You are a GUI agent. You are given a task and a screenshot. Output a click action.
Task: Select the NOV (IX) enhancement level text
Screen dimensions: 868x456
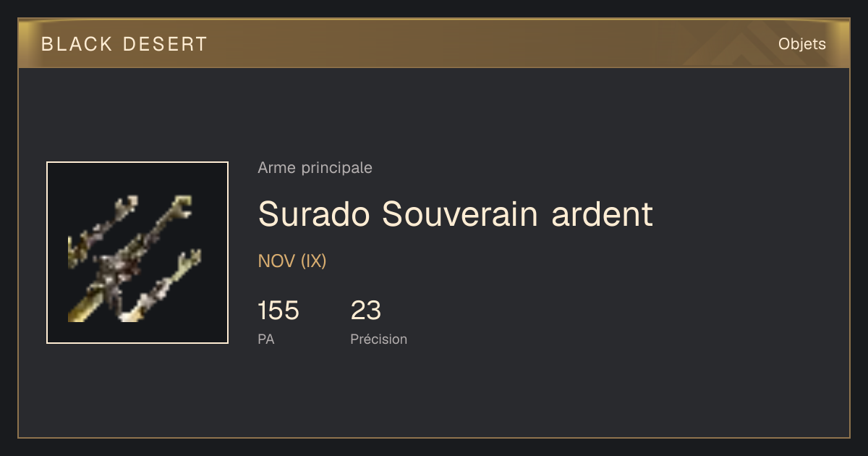tap(292, 261)
